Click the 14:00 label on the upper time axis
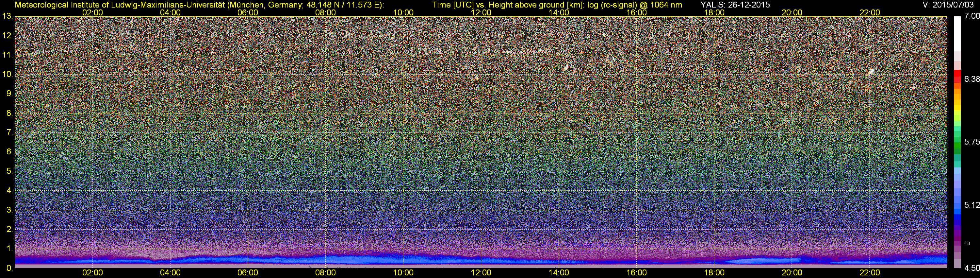 tap(559, 12)
